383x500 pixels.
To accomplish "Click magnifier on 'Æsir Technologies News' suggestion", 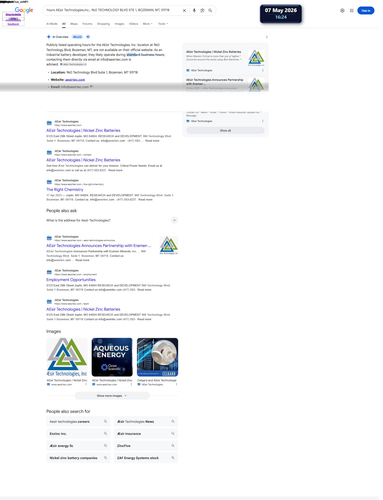I will pyautogui.click(x=173, y=422).
